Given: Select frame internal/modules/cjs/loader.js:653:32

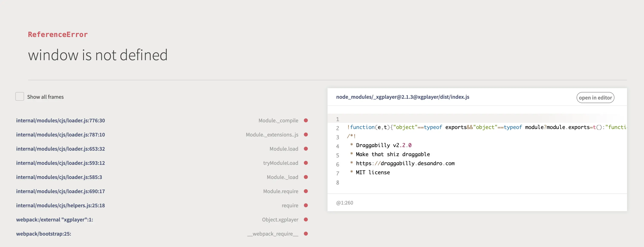Looking at the screenshot, I should [x=60, y=149].
